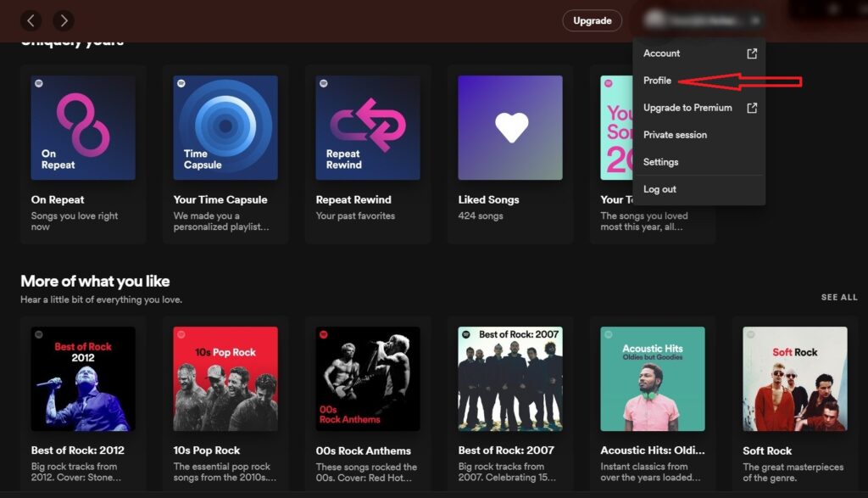Open the Repeat Rewind playlist cover

[x=368, y=128]
